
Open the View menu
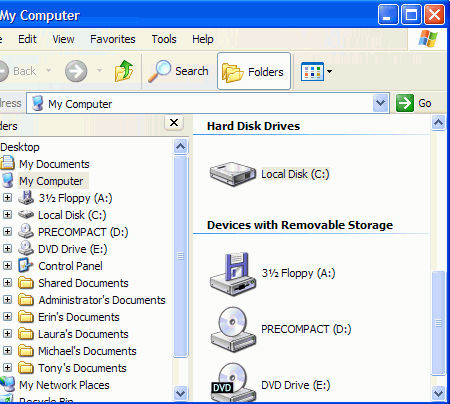tap(63, 39)
